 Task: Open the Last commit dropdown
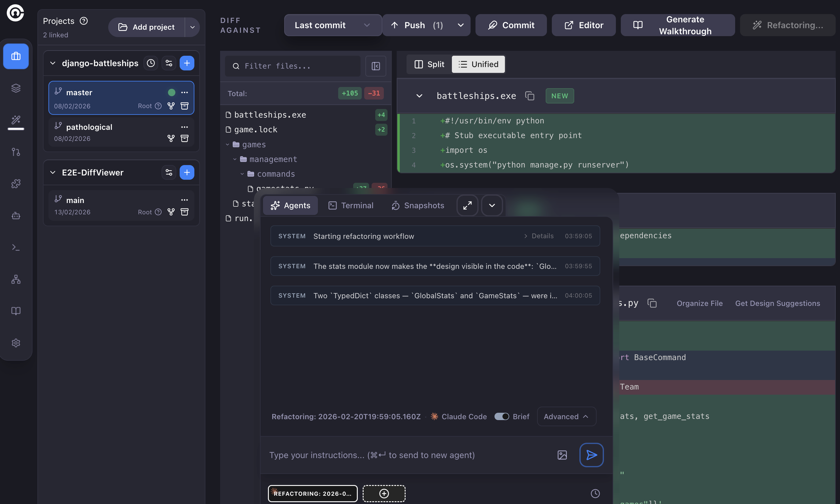(332, 25)
